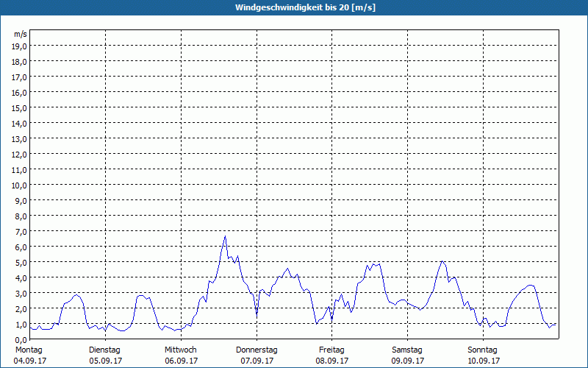Image resolution: width=588 pixels, height=368 pixels.
Task: Select the 16,0 axis value
Action: pos(20,93)
